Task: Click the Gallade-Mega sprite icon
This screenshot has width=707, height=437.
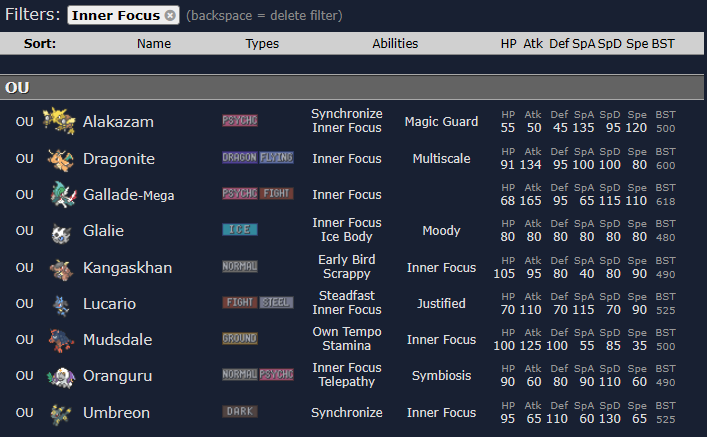Action: 62,194
